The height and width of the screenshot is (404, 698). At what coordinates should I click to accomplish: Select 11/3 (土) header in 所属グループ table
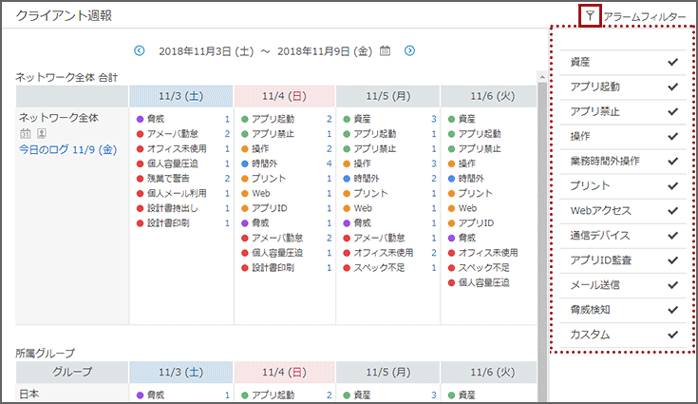[181, 372]
